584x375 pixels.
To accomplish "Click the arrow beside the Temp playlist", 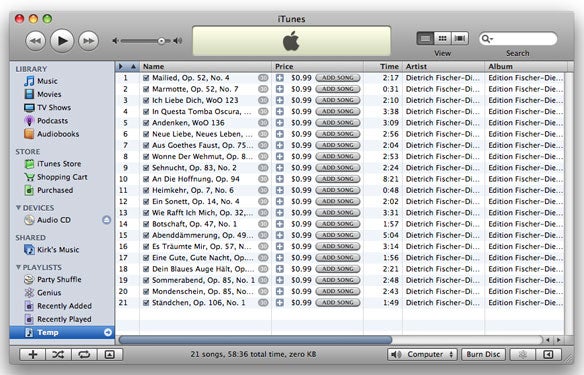I will click(108, 332).
